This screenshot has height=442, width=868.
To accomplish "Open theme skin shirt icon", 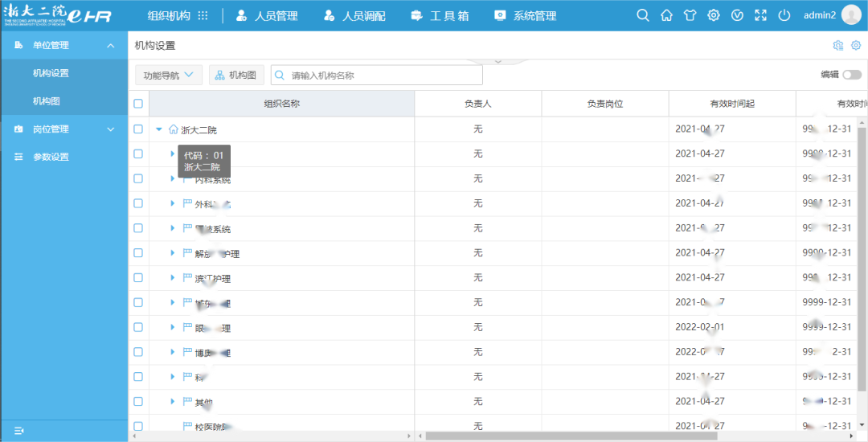I will (690, 15).
